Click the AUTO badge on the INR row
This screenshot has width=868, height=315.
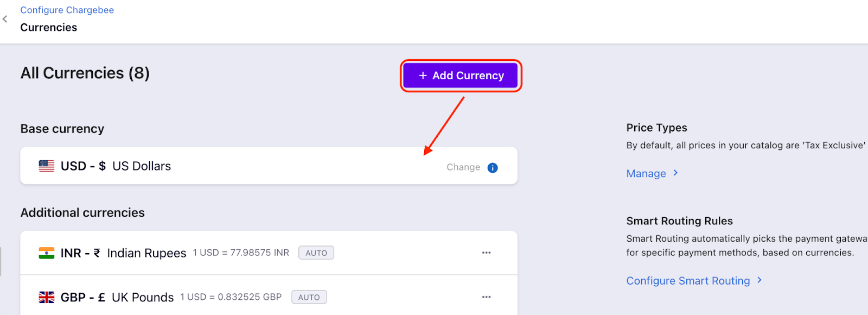316,253
